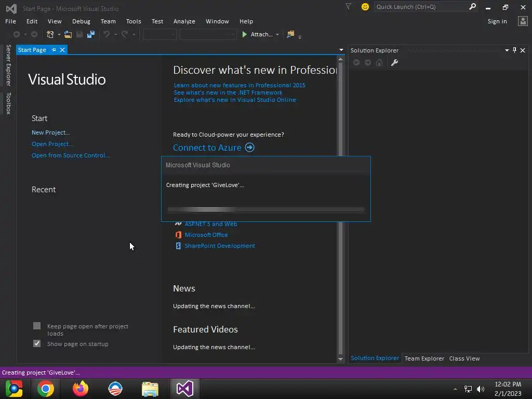This screenshot has width=532, height=399.
Task: Close the Start Page tab
Action: pos(62,50)
